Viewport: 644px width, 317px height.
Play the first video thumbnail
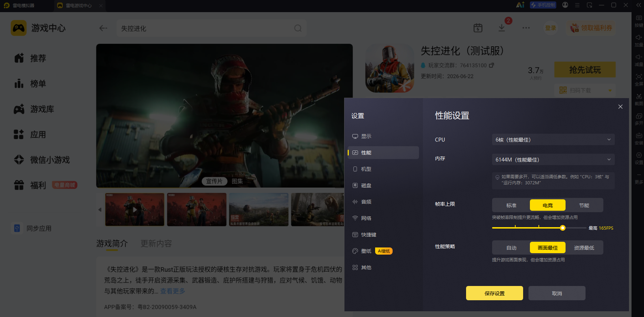135,210
